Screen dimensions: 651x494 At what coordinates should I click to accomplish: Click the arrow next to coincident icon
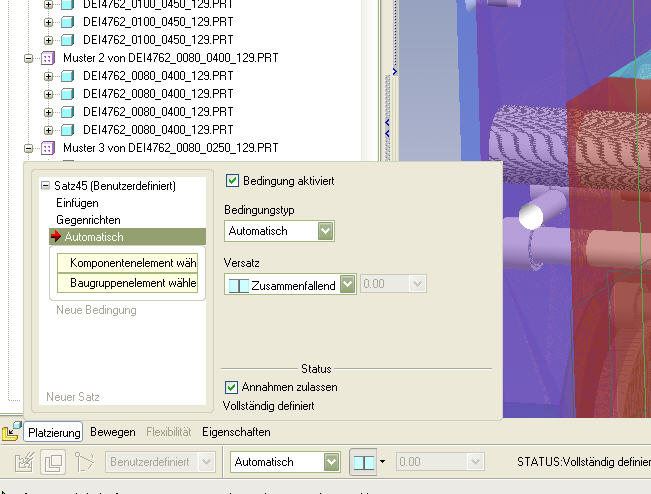382,461
